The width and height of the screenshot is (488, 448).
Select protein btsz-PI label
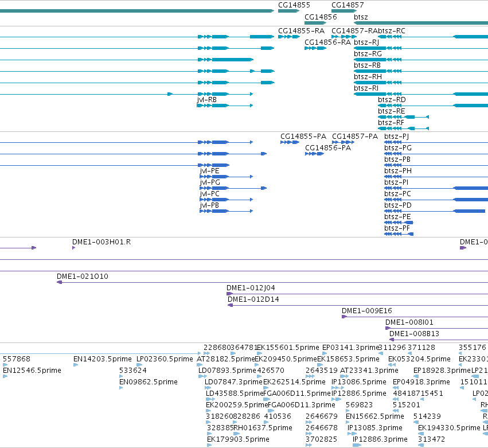(396, 183)
